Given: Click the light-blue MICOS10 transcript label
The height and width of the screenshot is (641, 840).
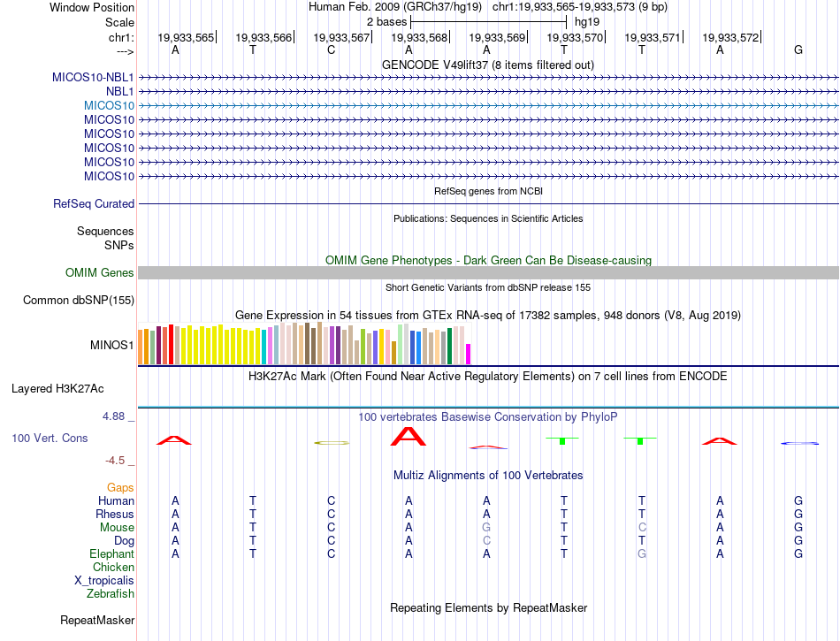Looking at the screenshot, I should (109, 105).
